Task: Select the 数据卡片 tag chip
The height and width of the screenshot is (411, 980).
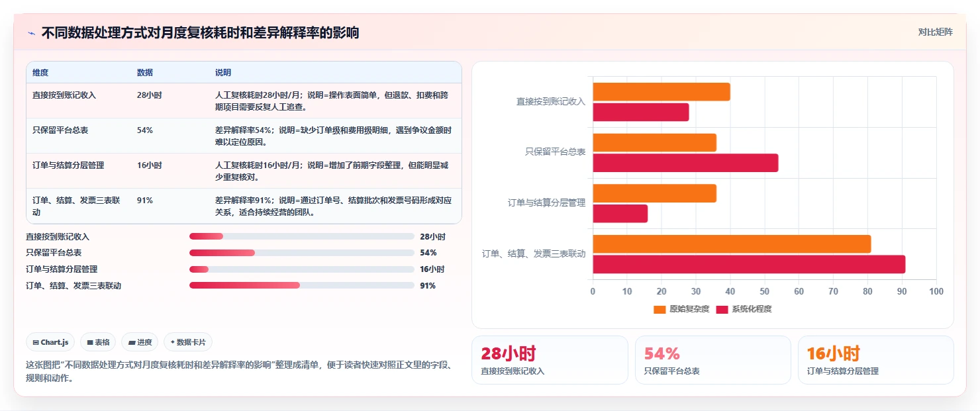Action: click(188, 342)
